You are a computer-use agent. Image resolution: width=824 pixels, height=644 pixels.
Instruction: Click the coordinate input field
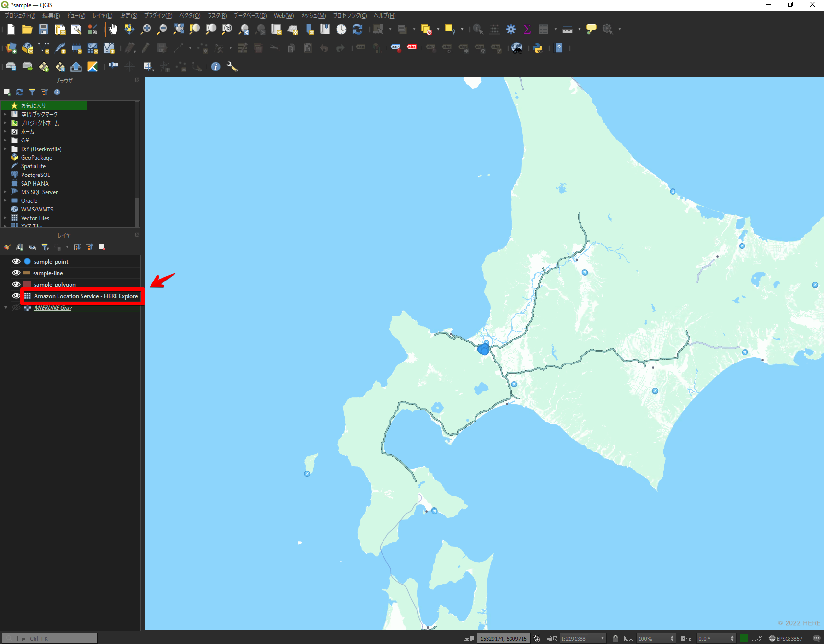tap(503, 638)
